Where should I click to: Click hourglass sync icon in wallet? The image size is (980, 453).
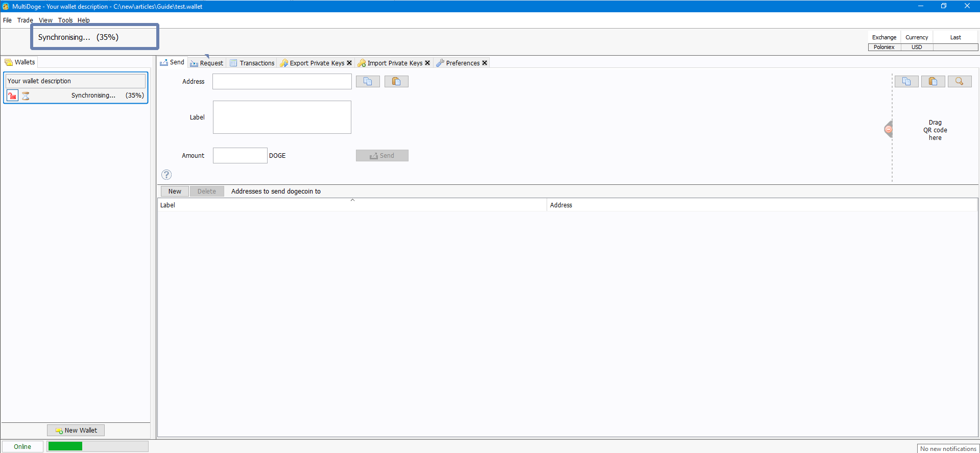pos(26,96)
